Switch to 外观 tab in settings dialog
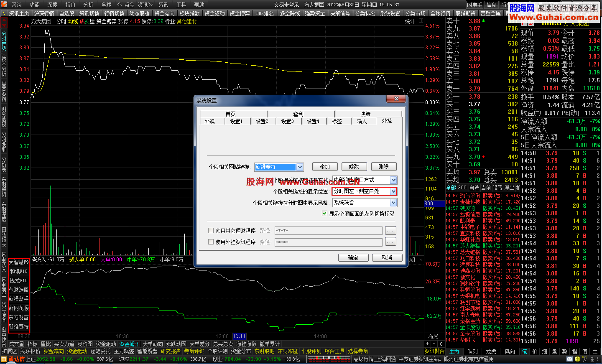 click(210, 121)
